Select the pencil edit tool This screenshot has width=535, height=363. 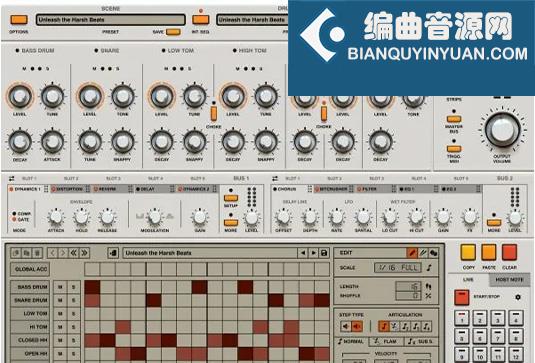(x=412, y=253)
